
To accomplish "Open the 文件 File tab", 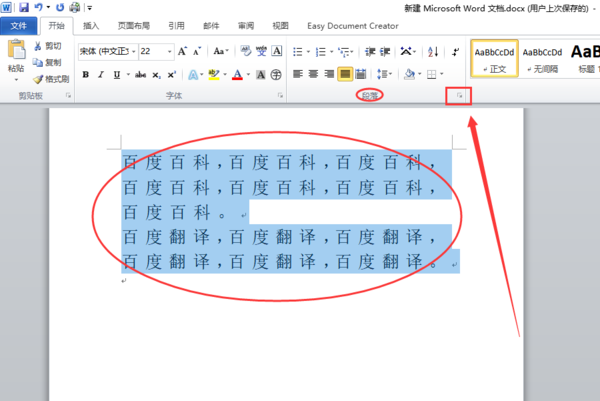I will pyautogui.click(x=19, y=26).
